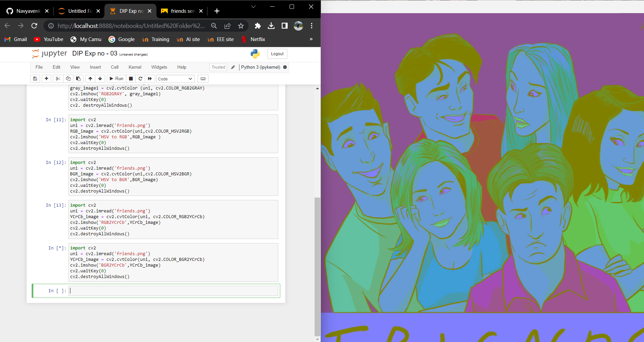The width and height of the screenshot is (644, 342).
Task: Share this page icon
Action: tap(227, 26)
